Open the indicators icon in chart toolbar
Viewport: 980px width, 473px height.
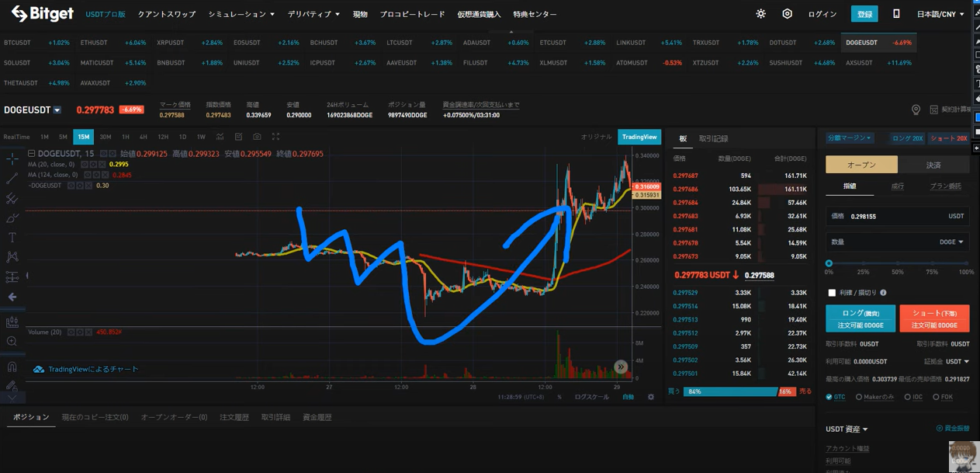pyautogui.click(x=220, y=137)
